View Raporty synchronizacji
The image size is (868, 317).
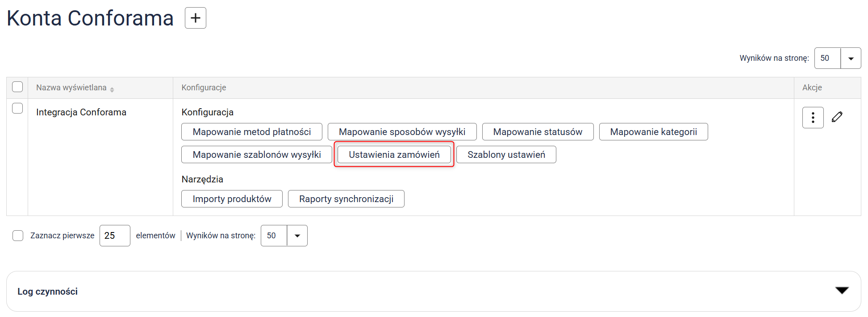click(x=346, y=199)
